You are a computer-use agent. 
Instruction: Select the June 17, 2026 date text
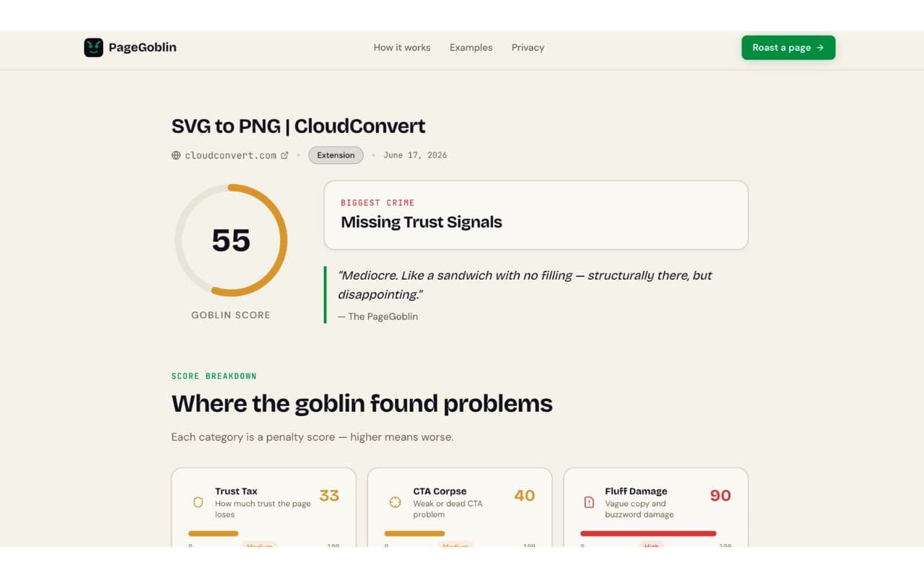coord(415,155)
